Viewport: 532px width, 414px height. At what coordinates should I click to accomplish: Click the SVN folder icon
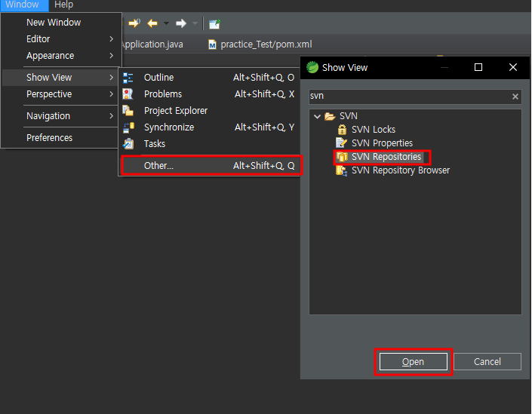click(330, 116)
